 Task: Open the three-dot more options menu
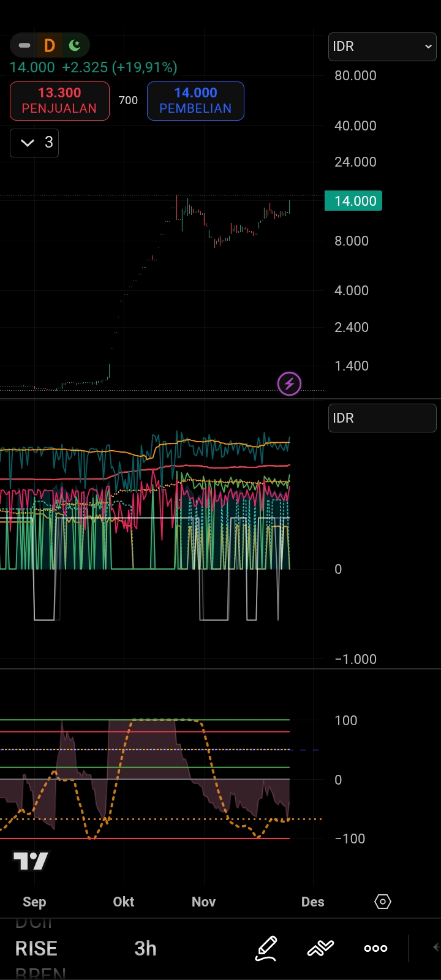tap(375, 948)
